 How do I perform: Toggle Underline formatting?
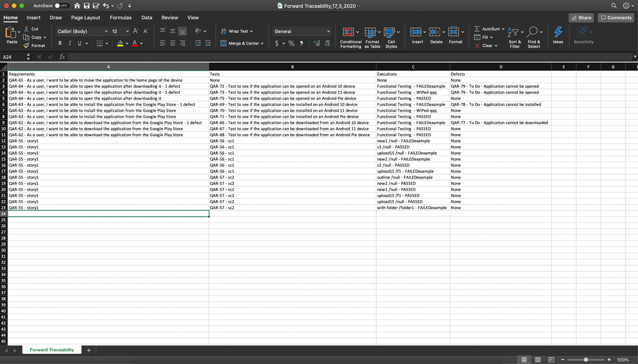point(79,43)
